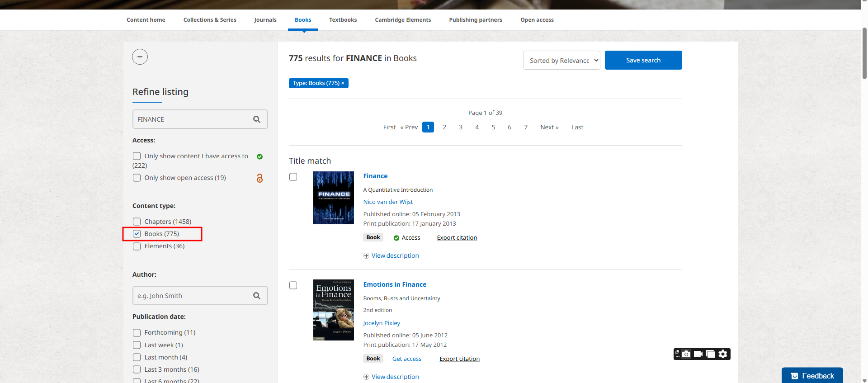This screenshot has height=383, width=868.
Task: Click the video record icon
Action: point(698,354)
